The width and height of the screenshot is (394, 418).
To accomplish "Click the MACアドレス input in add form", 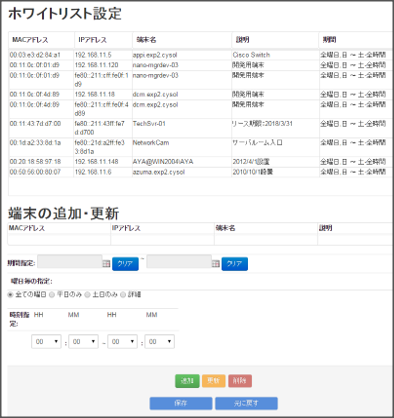I will click(x=59, y=240).
